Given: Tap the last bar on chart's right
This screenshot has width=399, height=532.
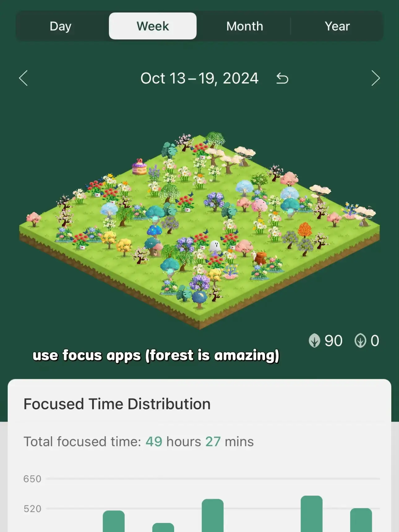Looking at the screenshot, I should (361, 520).
